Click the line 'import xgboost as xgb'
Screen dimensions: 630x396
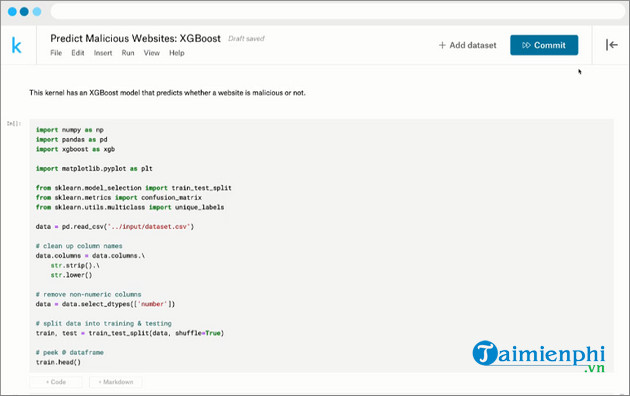[76, 149]
